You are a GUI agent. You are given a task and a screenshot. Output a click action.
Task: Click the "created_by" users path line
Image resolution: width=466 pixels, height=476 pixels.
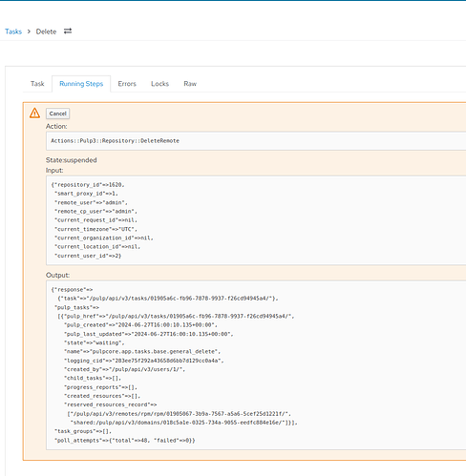pyautogui.click(x=124, y=369)
